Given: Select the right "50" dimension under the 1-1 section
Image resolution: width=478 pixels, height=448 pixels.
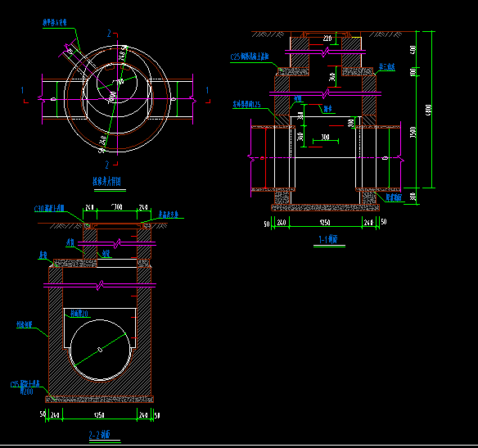Looking at the screenshot, I should point(384,222).
